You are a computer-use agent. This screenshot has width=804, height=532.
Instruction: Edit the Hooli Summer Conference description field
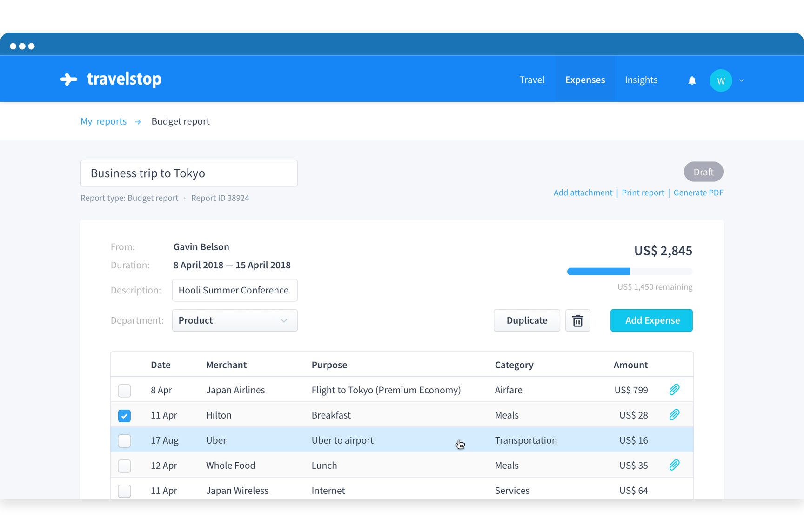coord(234,290)
